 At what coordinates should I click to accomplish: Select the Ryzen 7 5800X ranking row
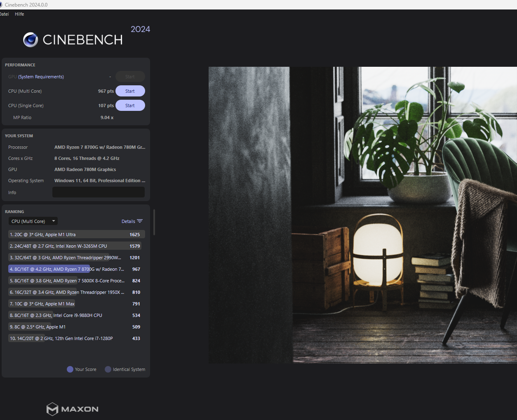[77, 281]
